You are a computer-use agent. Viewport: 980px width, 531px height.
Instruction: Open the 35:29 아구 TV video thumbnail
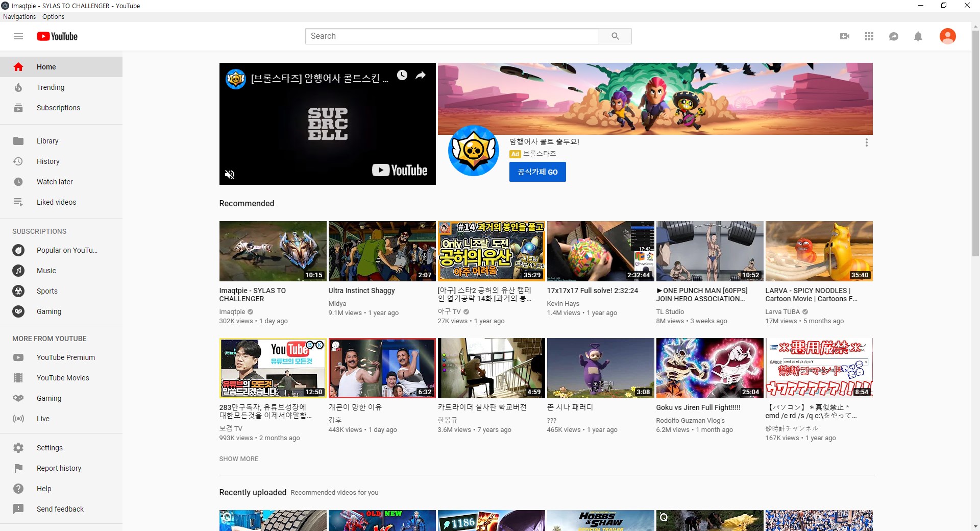[x=491, y=251]
